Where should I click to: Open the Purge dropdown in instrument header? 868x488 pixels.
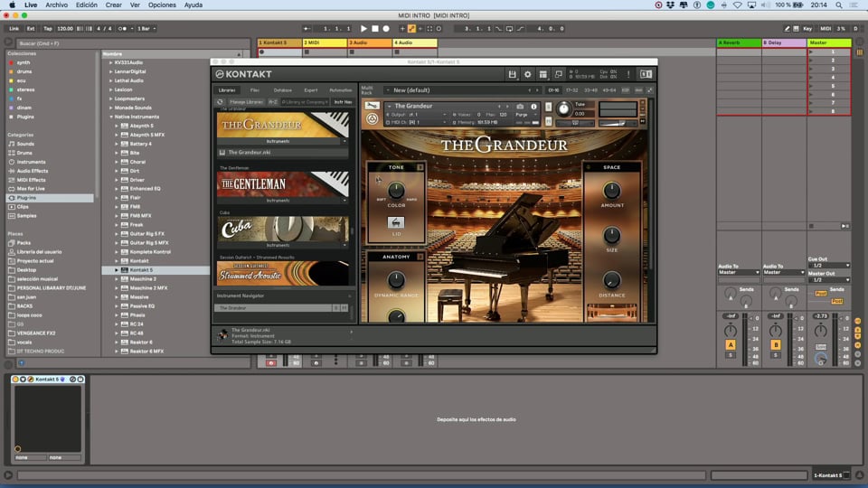point(526,115)
